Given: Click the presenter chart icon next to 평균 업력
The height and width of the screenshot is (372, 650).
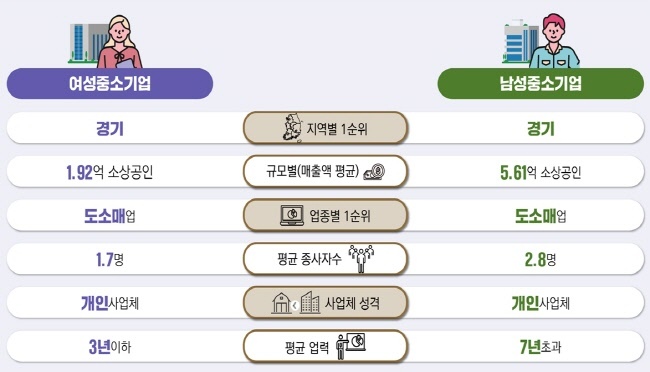Looking at the screenshot, I should 351,346.
